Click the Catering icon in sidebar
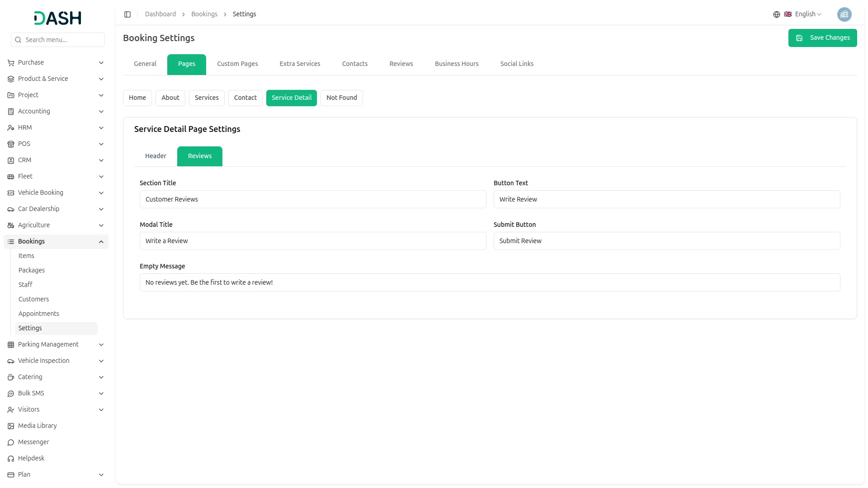 click(x=11, y=377)
